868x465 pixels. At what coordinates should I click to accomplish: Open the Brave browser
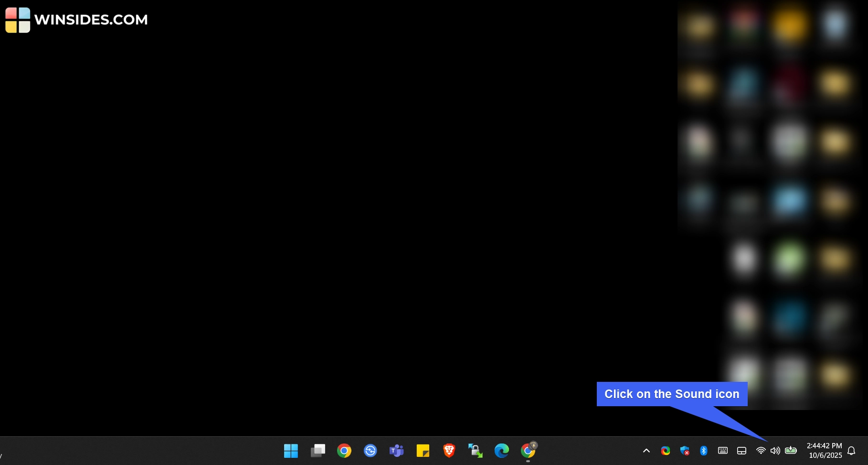tap(449, 451)
